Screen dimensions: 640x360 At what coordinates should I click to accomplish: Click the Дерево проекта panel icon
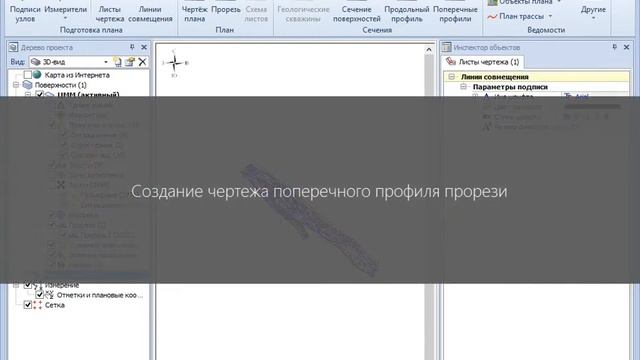coord(13,47)
